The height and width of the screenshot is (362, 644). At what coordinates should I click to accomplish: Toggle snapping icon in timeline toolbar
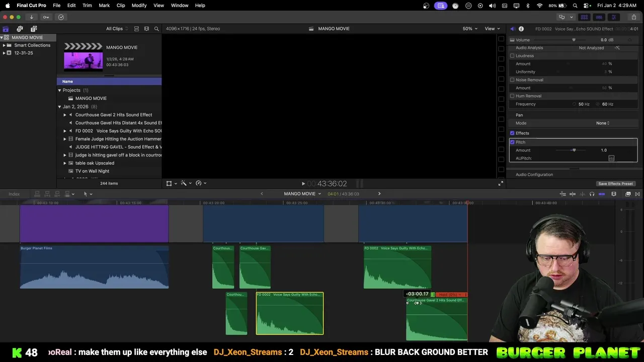point(602,194)
